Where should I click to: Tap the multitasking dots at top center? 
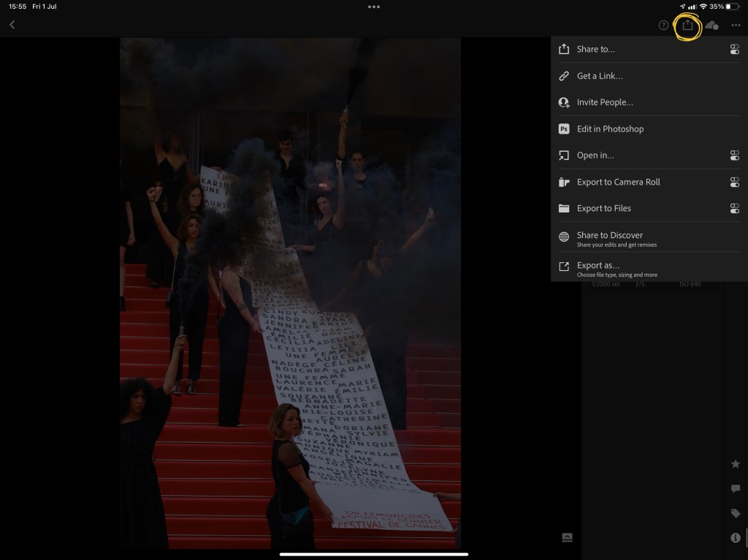coord(374,7)
